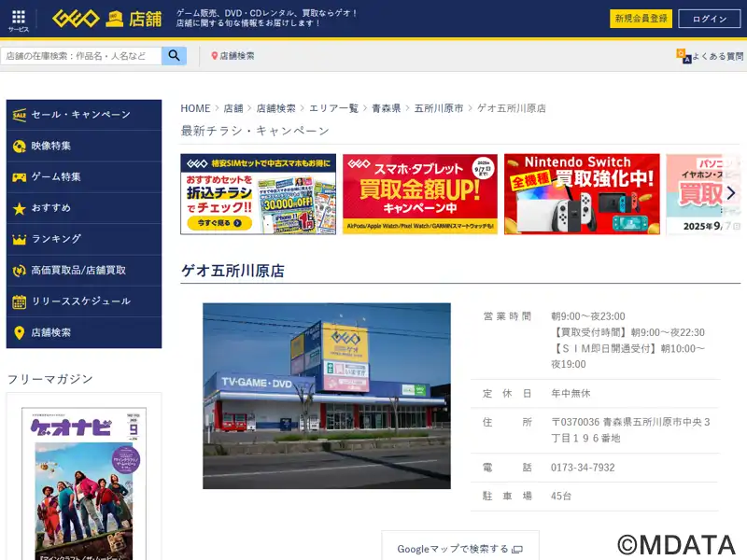Click the star icon for おすすめ

tap(19, 208)
